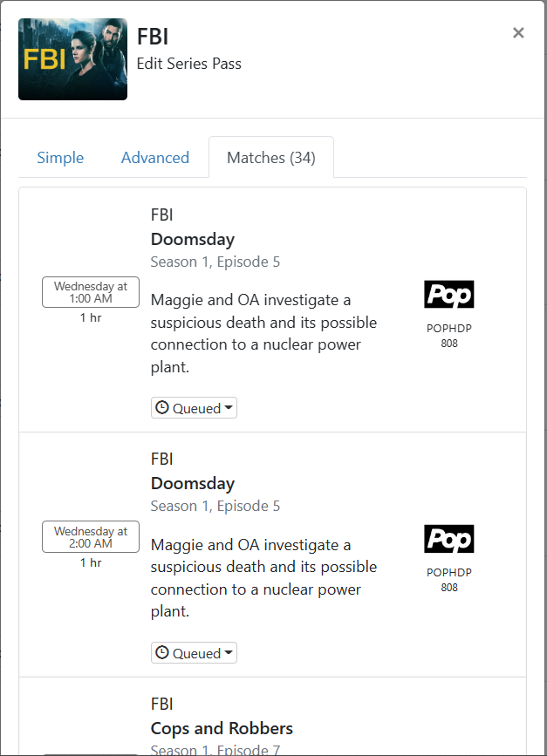Click the clock icon in first Queued button
Screen dimensions: 547x756
161,408
